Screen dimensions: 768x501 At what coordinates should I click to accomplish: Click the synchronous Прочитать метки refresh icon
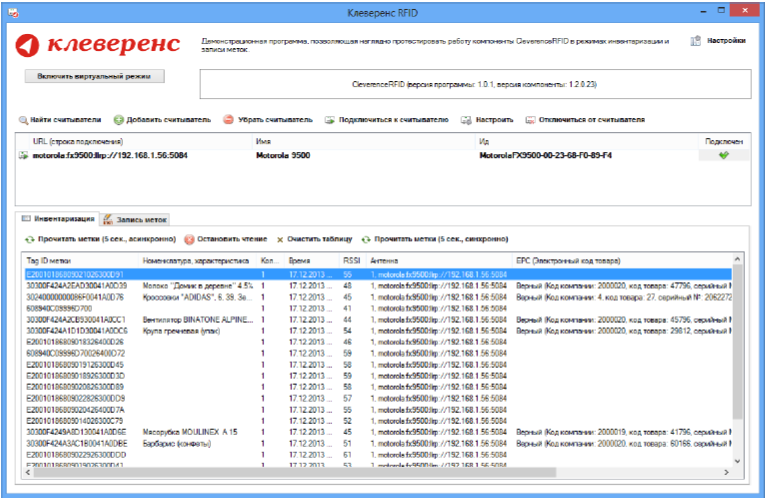tap(366, 239)
